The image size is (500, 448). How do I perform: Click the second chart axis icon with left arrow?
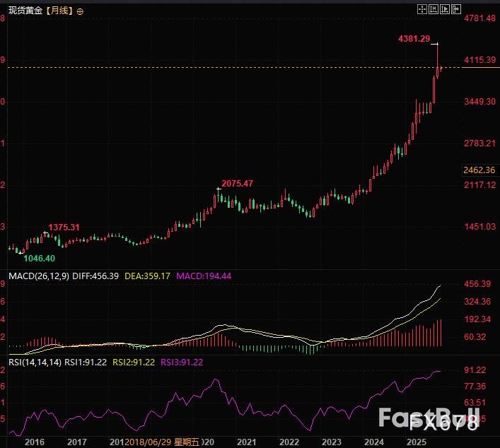434,9
